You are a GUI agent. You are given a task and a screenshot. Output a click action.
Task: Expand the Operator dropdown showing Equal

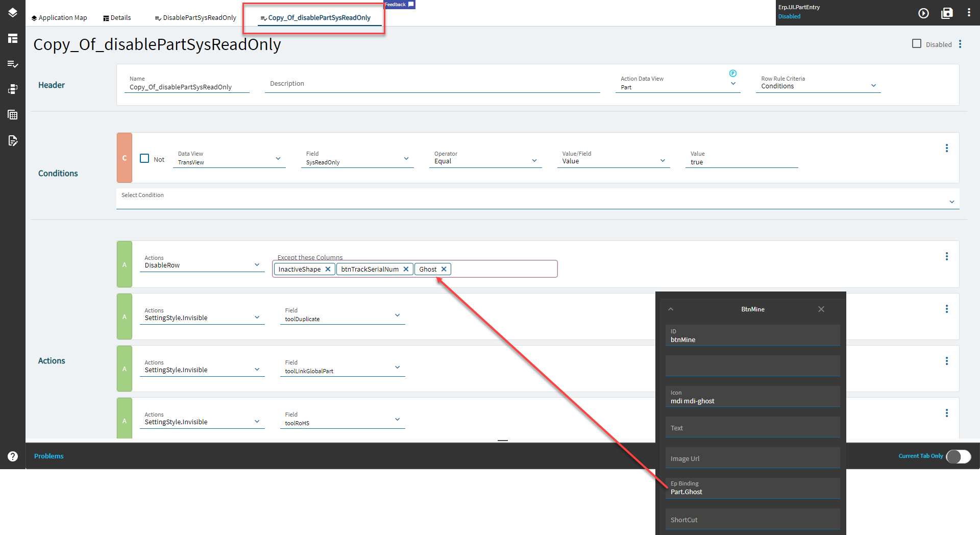(534, 160)
